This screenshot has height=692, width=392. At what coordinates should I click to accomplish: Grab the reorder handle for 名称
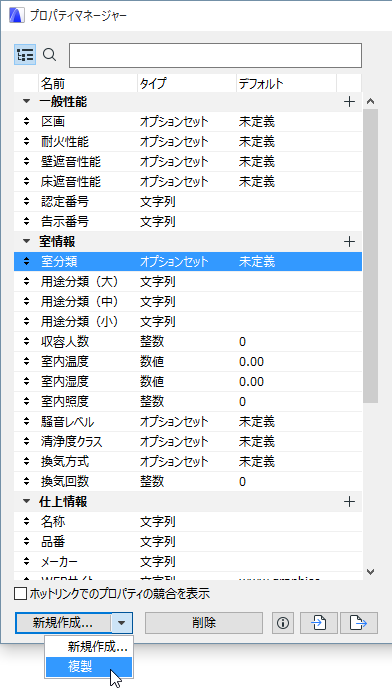tap(26, 522)
